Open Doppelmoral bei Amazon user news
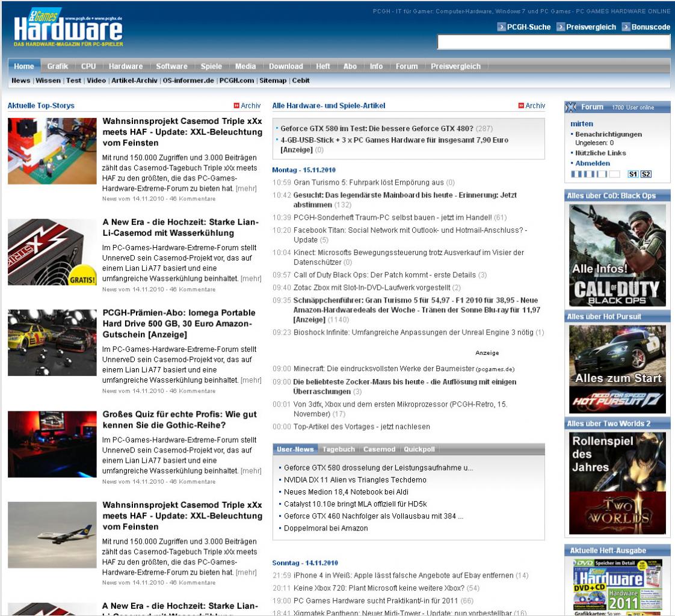The image size is (675, 616). (326, 528)
